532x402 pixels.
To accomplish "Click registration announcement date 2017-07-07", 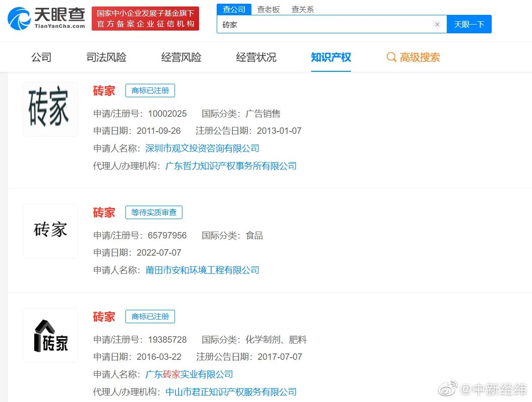I will pyautogui.click(x=280, y=357).
